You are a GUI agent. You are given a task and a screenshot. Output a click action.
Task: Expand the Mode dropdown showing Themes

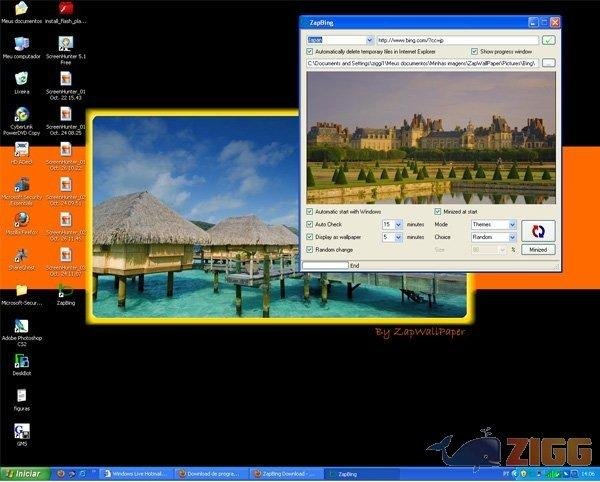coord(512,225)
